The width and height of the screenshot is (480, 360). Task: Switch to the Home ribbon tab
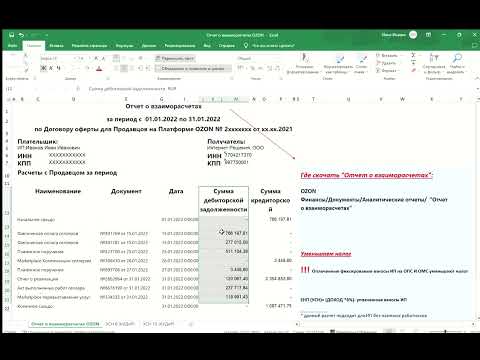point(34,46)
